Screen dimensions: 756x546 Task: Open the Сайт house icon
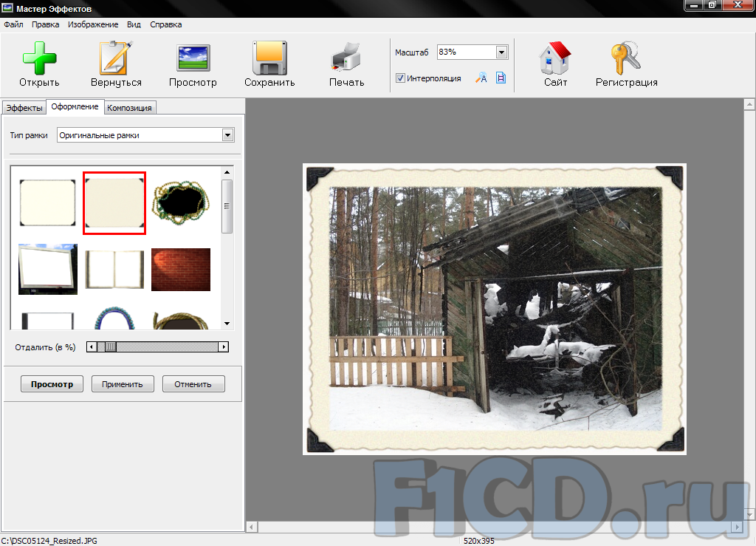(555, 58)
